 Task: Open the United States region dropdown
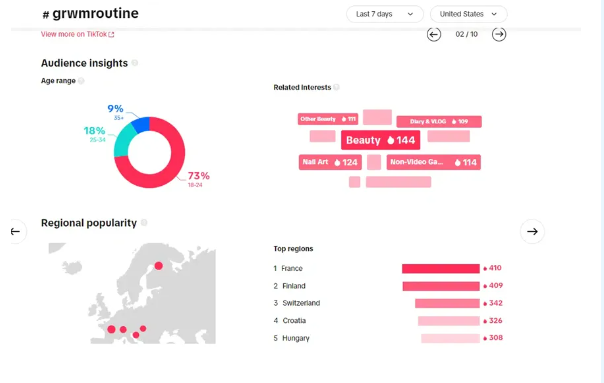tap(468, 14)
